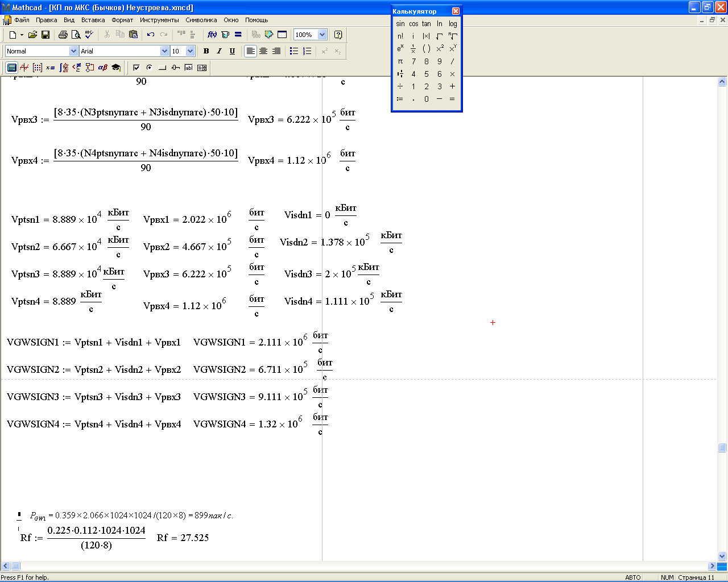Open the Arial font dropdown

[165, 51]
